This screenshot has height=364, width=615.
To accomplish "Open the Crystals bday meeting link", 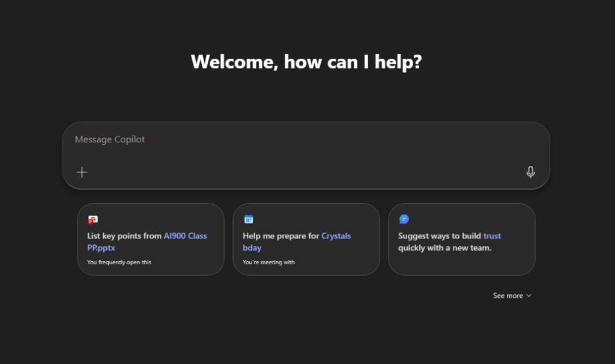I will pos(336,236).
